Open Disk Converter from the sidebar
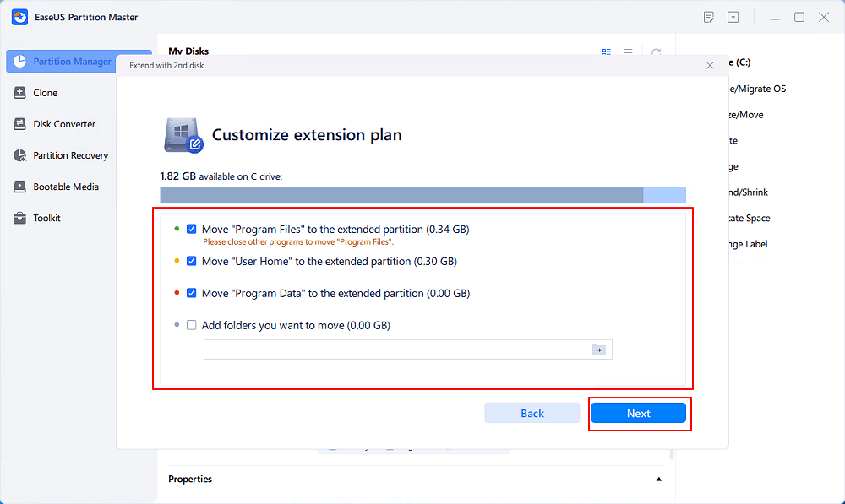 [63, 124]
